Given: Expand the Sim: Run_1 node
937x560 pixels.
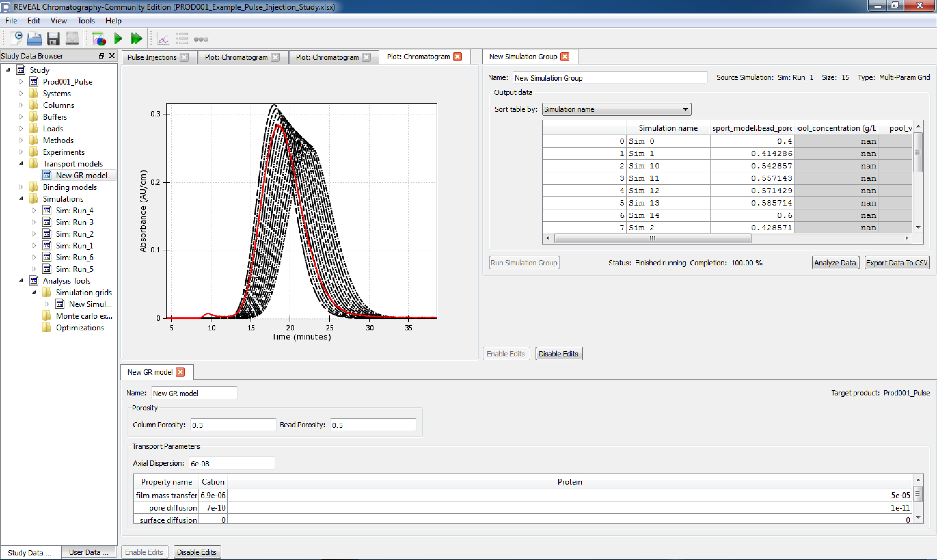Looking at the screenshot, I should coord(34,246).
